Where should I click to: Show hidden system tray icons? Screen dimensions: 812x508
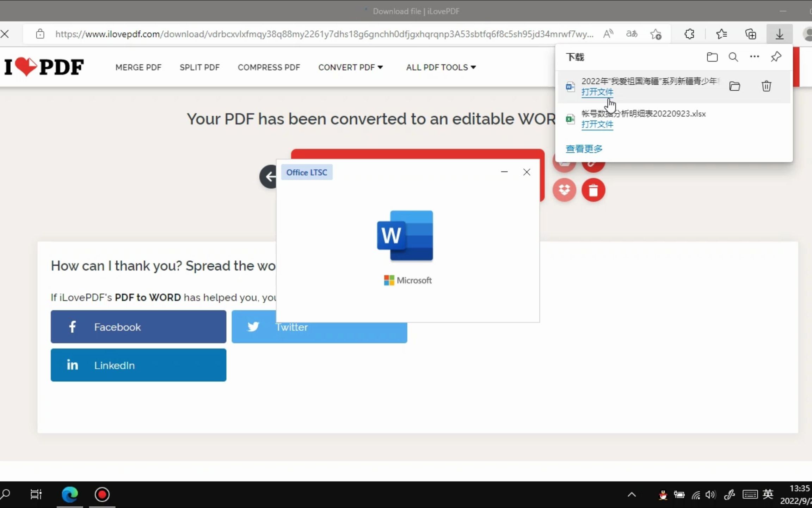[632, 495]
